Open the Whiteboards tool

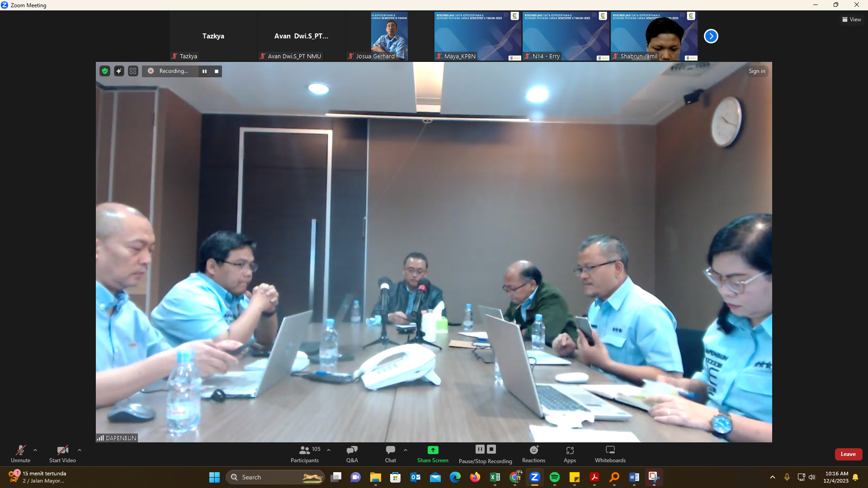(x=610, y=454)
